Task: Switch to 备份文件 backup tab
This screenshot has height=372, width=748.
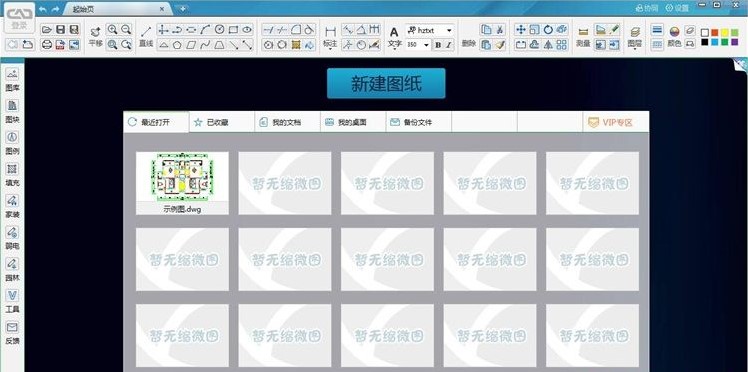Action: (418, 122)
